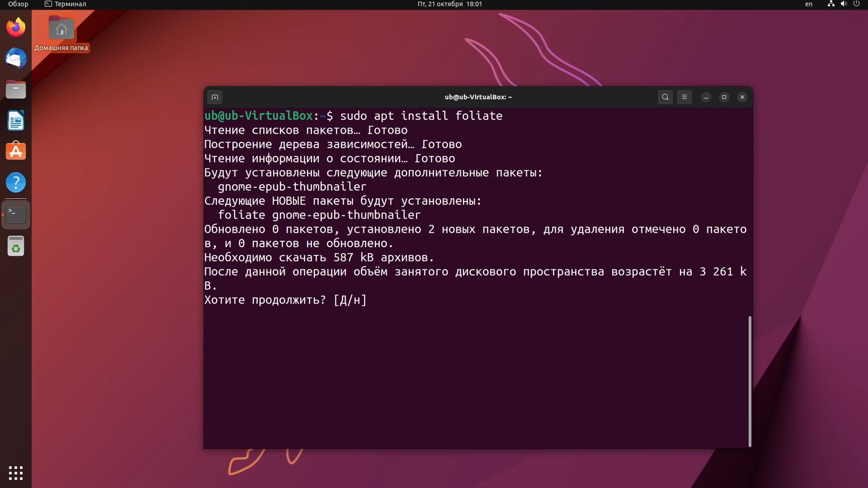
Task: Click the line 'Чтение информации о состоянии… Готово'
Action: [330, 159]
